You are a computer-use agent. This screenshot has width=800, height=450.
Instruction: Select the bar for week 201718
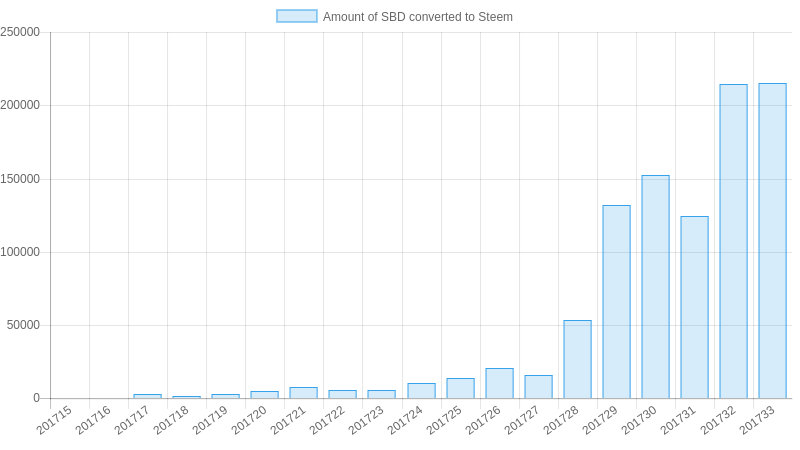[186, 397]
